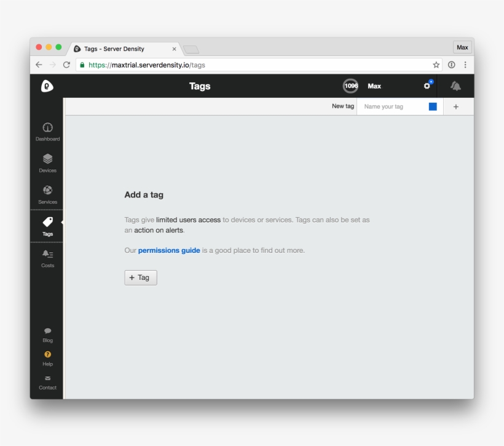
Task: Open the Chrome three-dot menu
Action: pyautogui.click(x=465, y=64)
